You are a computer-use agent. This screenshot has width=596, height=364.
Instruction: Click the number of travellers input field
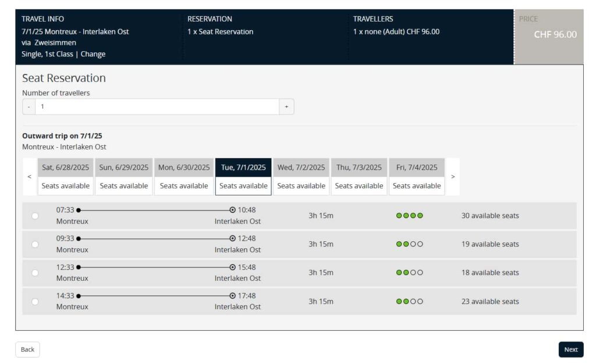coord(157,107)
